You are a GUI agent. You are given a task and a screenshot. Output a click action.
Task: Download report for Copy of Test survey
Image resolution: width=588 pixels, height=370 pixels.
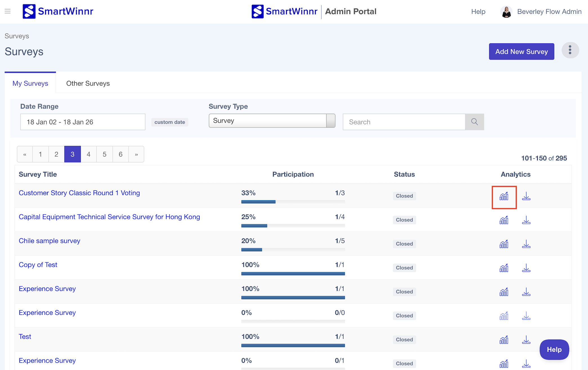pyautogui.click(x=526, y=268)
